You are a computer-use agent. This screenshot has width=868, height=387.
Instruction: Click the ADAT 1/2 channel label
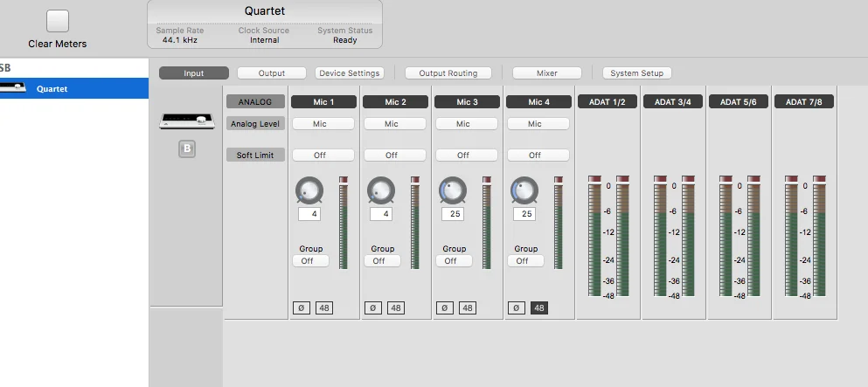tap(608, 101)
